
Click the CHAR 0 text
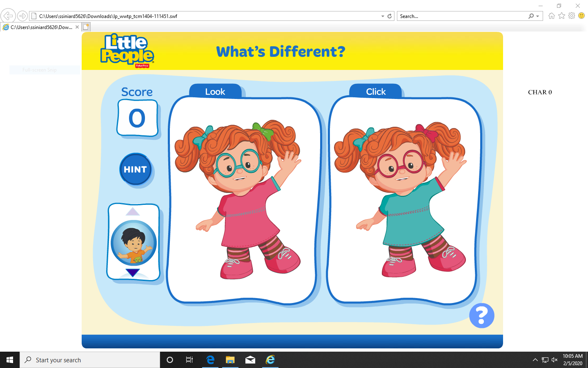tap(540, 92)
